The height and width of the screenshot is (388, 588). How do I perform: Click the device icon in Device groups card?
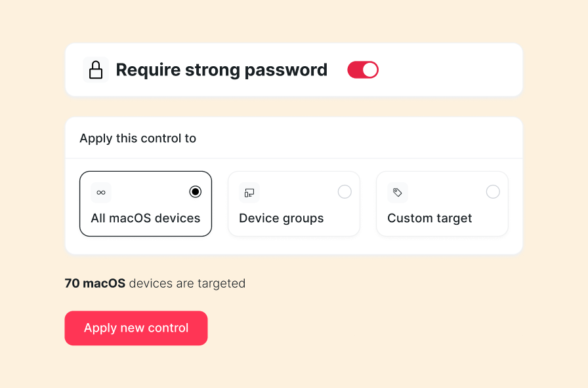coord(249,193)
